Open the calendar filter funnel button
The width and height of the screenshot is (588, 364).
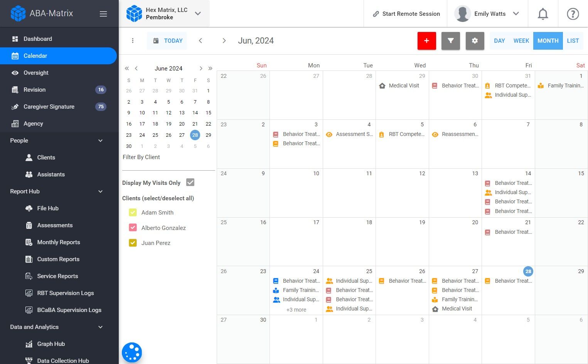tap(451, 41)
